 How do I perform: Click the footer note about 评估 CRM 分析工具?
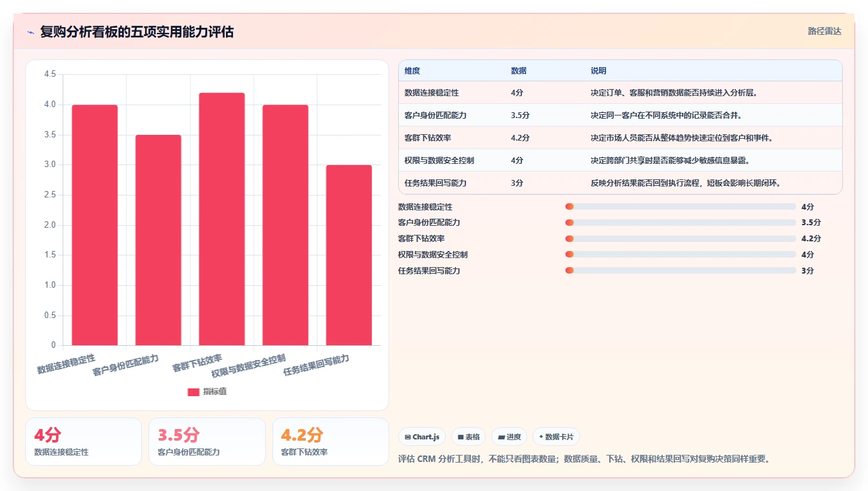click(585, 459)
